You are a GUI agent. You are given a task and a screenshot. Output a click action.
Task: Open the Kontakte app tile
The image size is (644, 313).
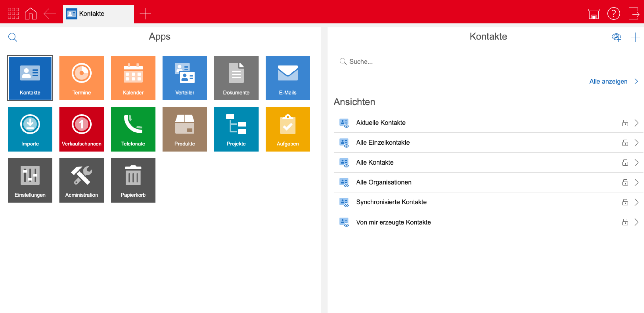click(30, 78)
